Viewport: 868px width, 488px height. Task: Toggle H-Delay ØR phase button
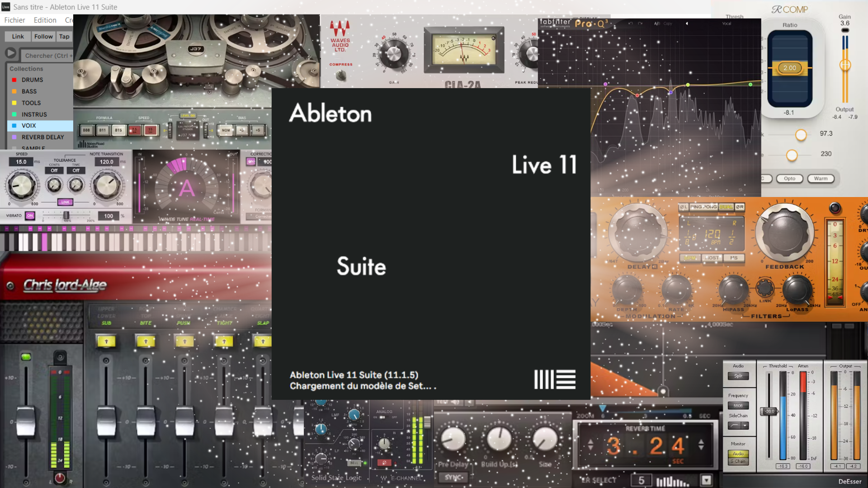740,207
